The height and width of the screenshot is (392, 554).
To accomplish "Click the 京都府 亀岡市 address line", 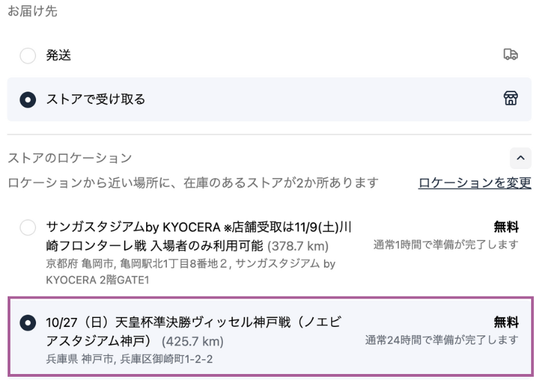I will coord(190,271).
